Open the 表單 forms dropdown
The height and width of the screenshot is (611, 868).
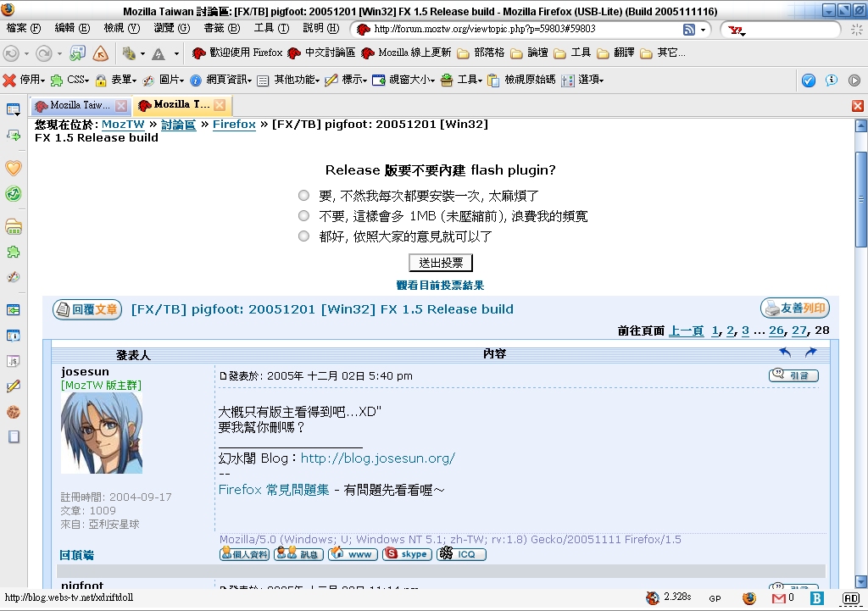pyautogui.click(x=115, y=81)
